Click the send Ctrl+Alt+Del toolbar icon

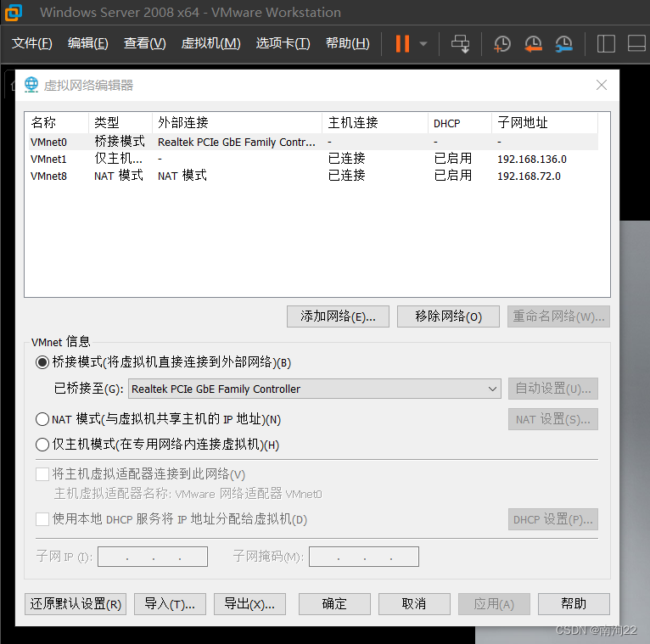(x=460, y=43)
